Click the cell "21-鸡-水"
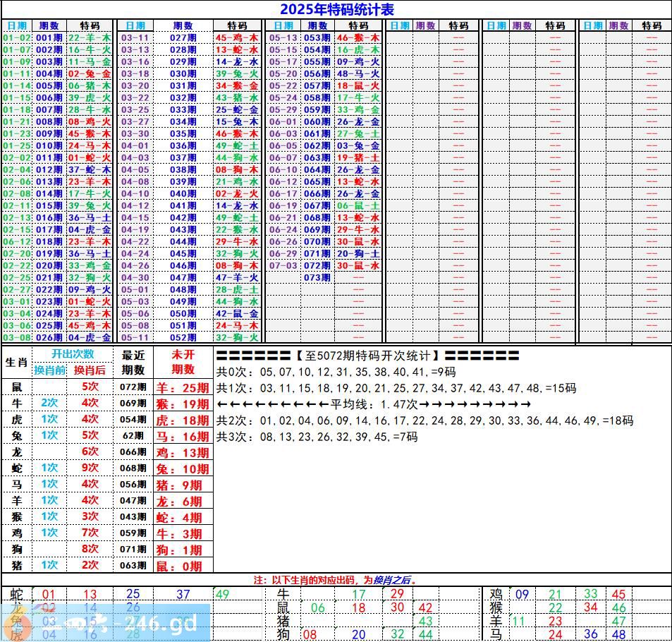672x642 pixels. click(237, 182)
